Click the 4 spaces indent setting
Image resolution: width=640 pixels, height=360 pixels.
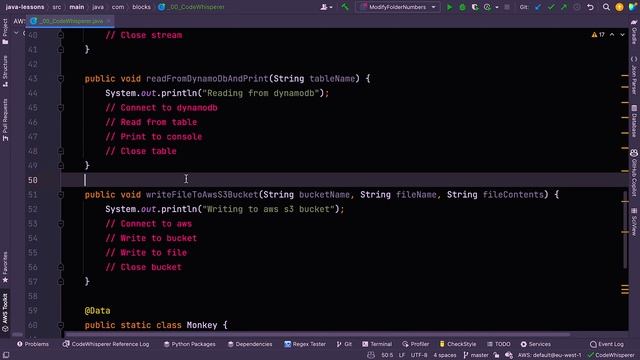click(444, 355)
